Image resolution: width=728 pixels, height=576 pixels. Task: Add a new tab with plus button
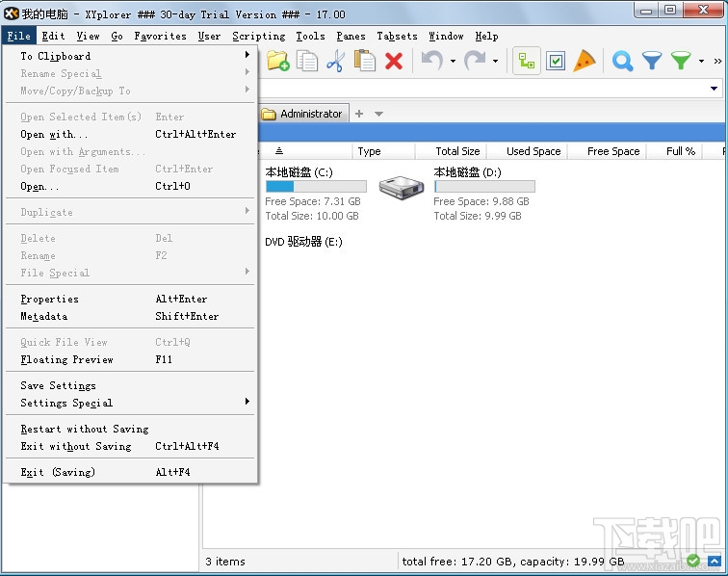click(x=359, y=114)
